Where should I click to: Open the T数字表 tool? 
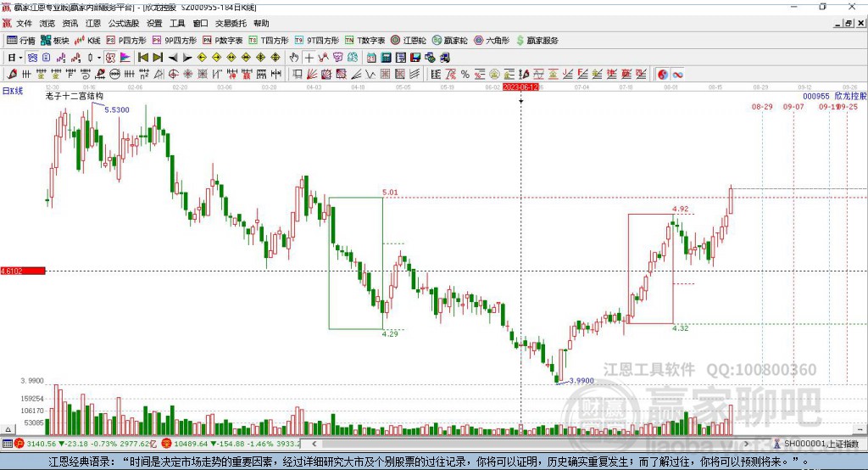point(364,41)
